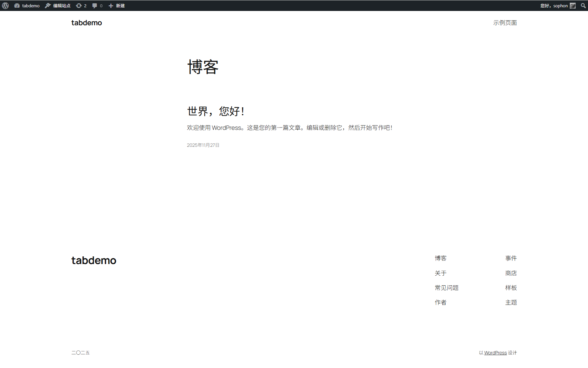Click the large tabdemo footer title
The width and height of the screenshot is (588, 368).
coord(94,260)
